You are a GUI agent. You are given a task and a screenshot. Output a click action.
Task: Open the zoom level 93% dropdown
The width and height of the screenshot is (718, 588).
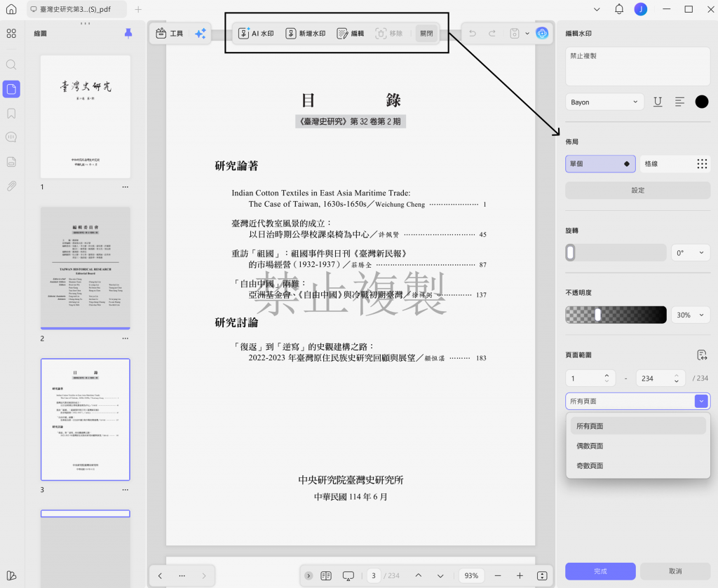tap(471, 575)
